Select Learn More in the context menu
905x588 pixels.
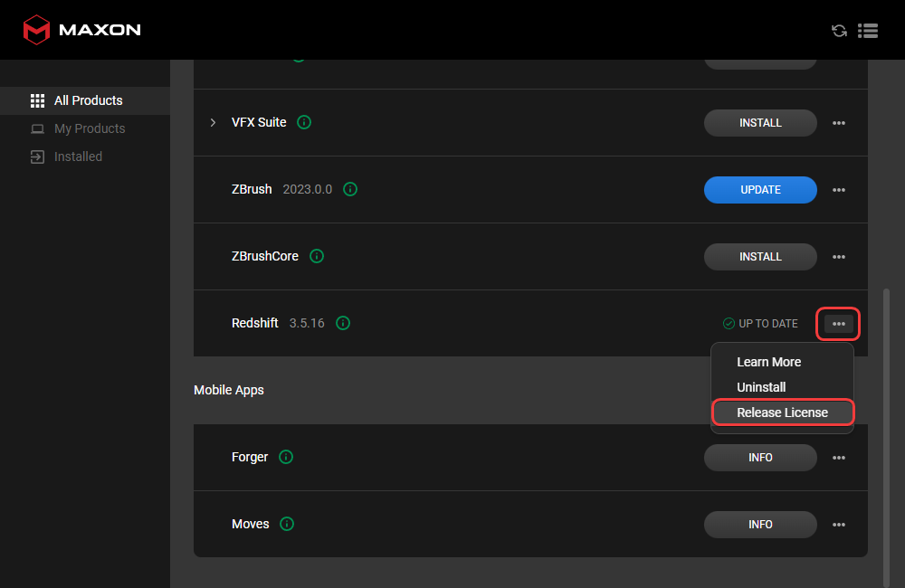(768, 362)
